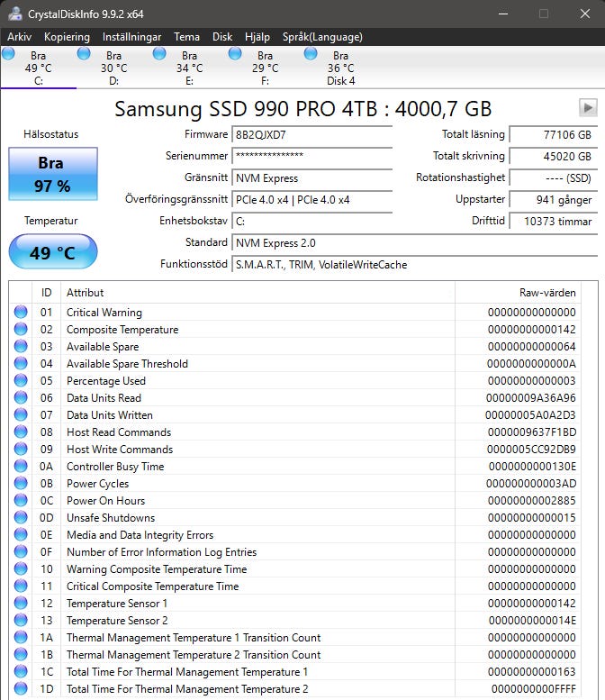Open the Inställningar menu
The height and width of the screenshot is (700, 605).
pos(132,37)
